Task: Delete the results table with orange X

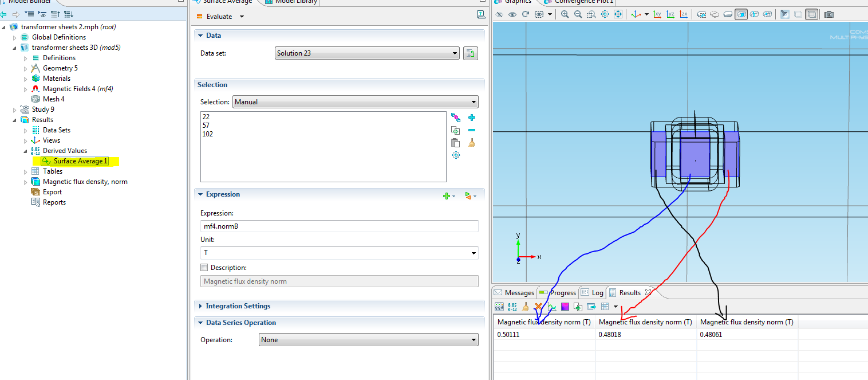Action: (538, 307)
